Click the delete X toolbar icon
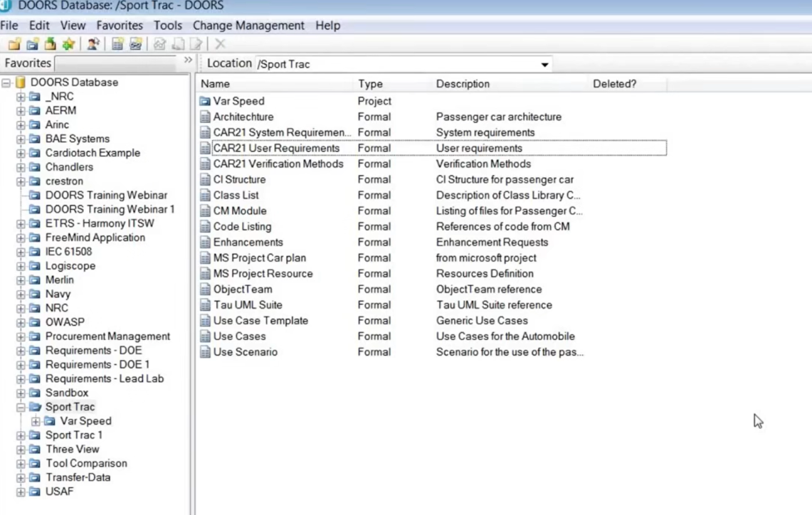Screen dimensions: 812x515 point(220,44)
